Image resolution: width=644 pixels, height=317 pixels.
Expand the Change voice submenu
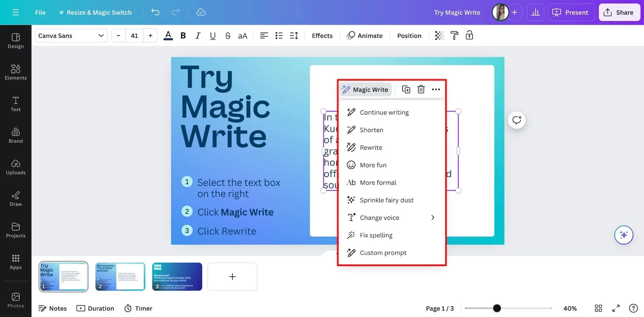point(392,218)
